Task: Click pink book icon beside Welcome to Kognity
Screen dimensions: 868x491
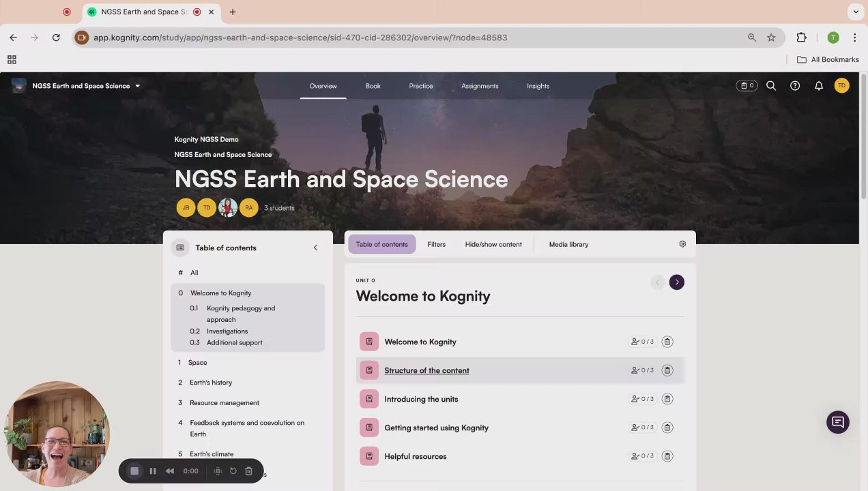Action: pyautogui.click(x=369, y=342)
